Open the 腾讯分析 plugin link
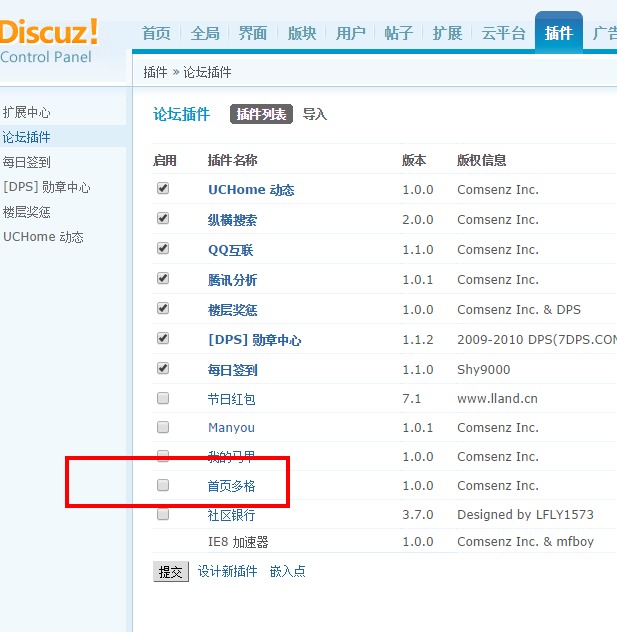The width and height of the screenshot is (617, 632). (x=233, y=280)
